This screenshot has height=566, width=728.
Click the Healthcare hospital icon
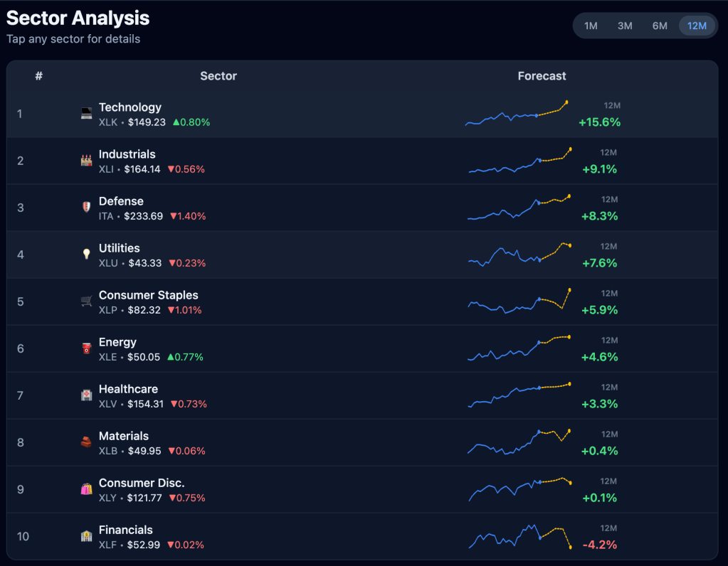click(x=86, y=395)
